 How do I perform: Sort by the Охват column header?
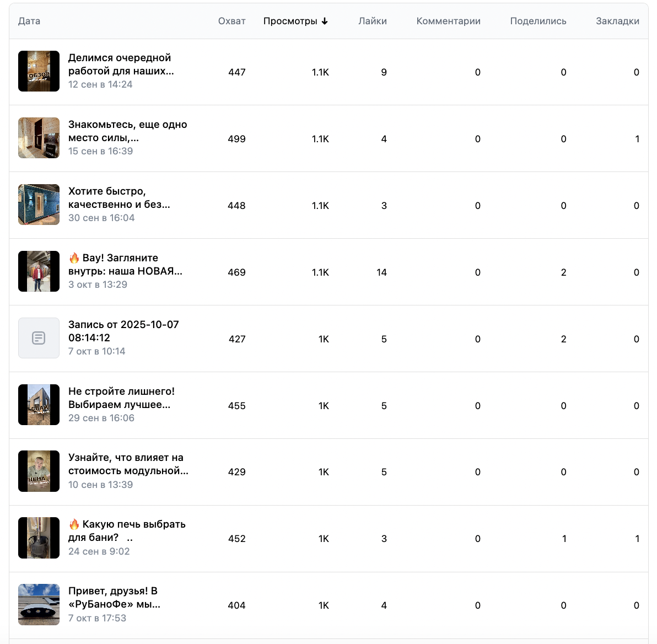point(231,22)
